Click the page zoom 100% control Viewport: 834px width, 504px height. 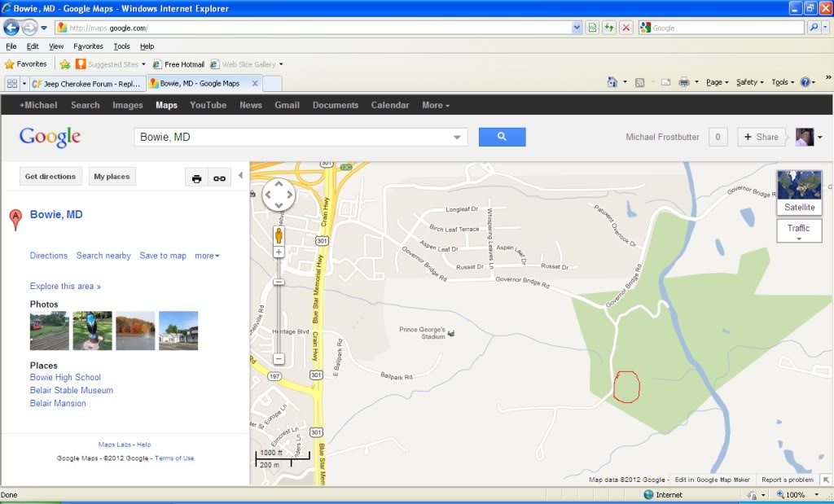point(795,495)
